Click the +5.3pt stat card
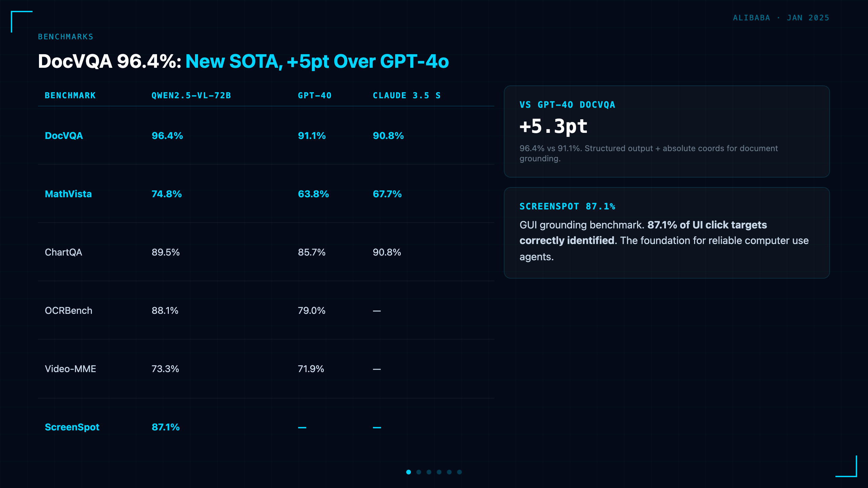 click(x=667, y=131)
